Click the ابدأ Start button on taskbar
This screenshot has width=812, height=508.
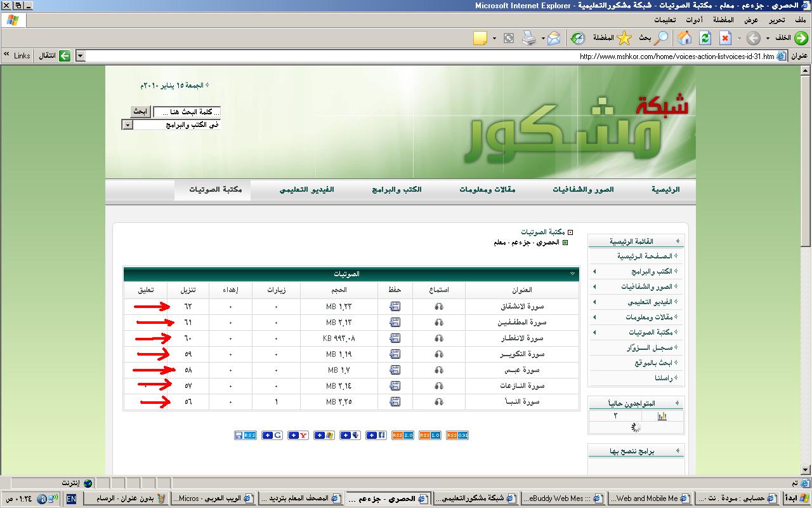coord(795,499)
